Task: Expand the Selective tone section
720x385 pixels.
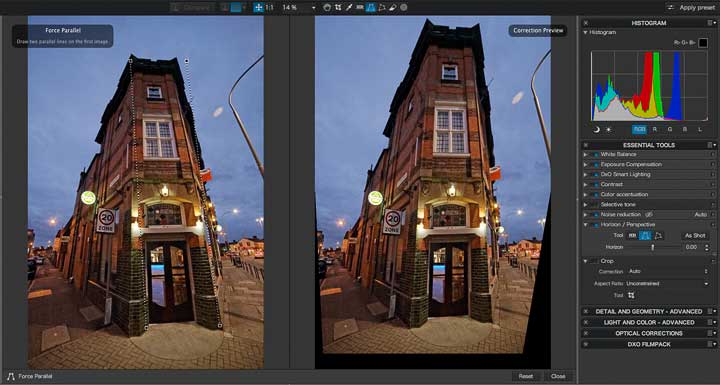Action: click(x=585, y=204)
